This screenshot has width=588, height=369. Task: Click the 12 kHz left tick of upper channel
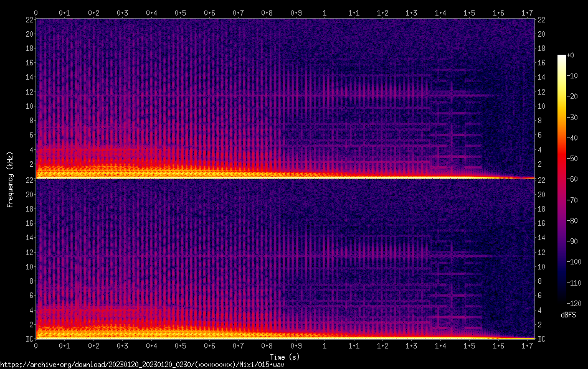coord(28,91)
